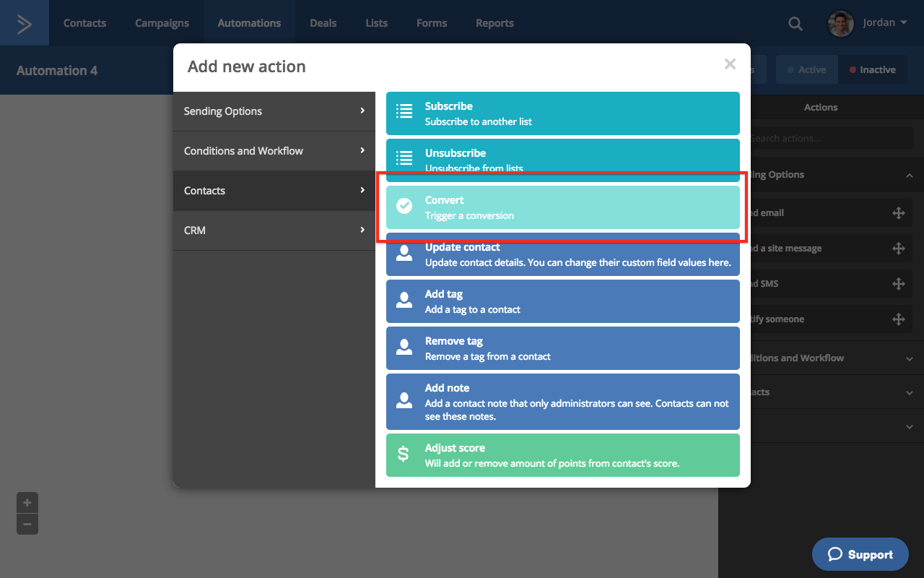The height and width of the screenshot is (578, 924).
Task: Select the Convert action
Action: (x=562, y=207)
